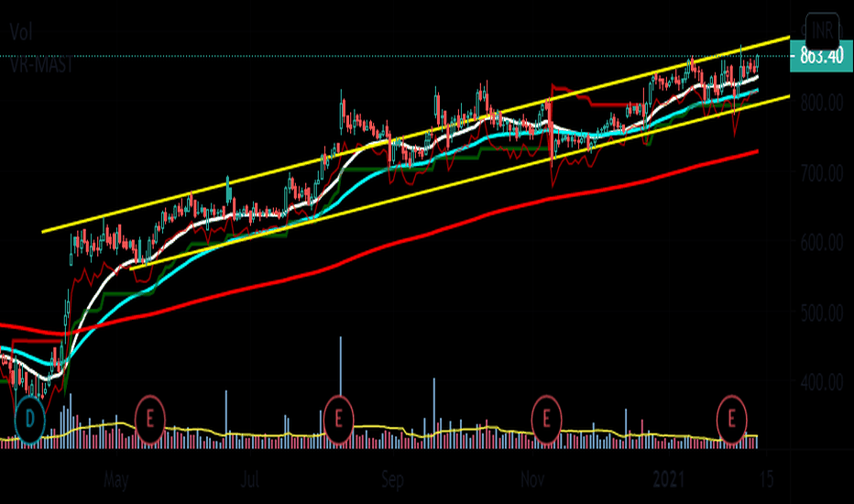
Task: Click the 600.00 price axis label
Action: tap(822, 243)
